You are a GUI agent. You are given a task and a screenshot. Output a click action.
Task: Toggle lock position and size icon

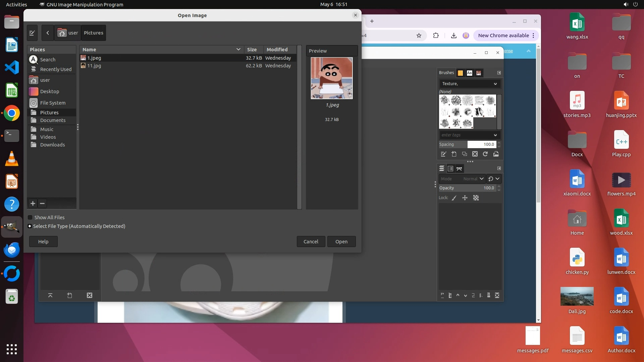pyautogui.click(x=465, y=198)
